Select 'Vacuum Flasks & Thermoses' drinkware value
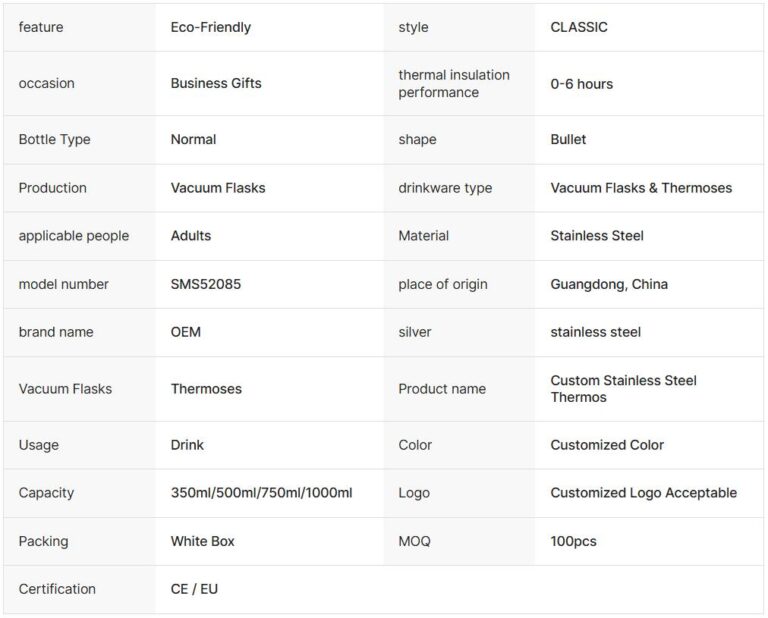Screen dimensions: 768x618 point(641,187)
